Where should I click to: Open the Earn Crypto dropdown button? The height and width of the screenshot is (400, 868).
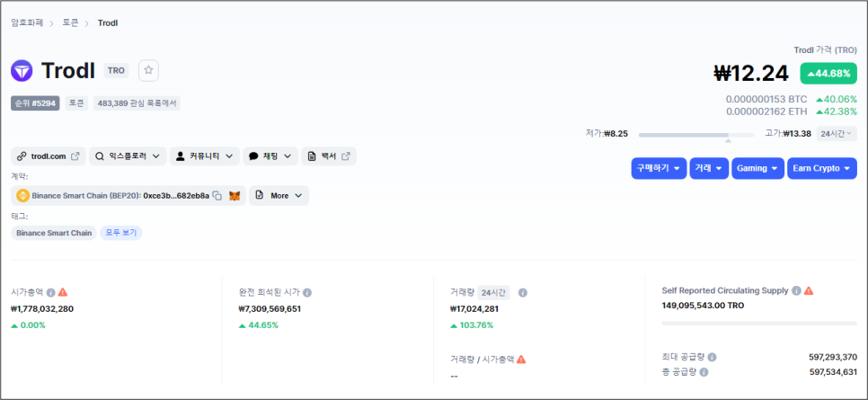(x=822, y=168)
